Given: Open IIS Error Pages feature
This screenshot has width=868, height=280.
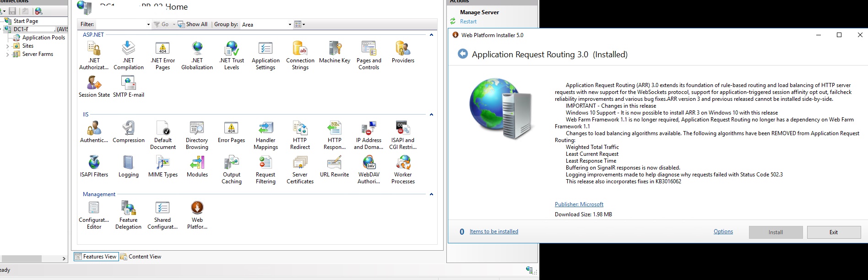Looking at the screenshot, I should click(231, 132).
